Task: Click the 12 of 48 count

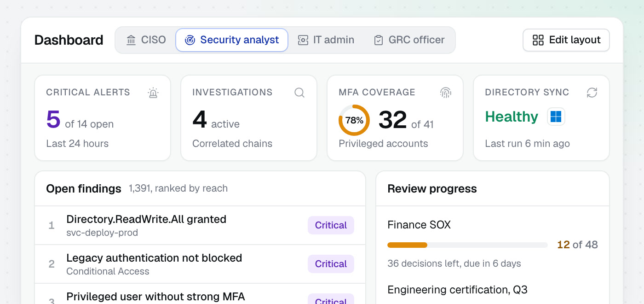Action: point(577,245)
